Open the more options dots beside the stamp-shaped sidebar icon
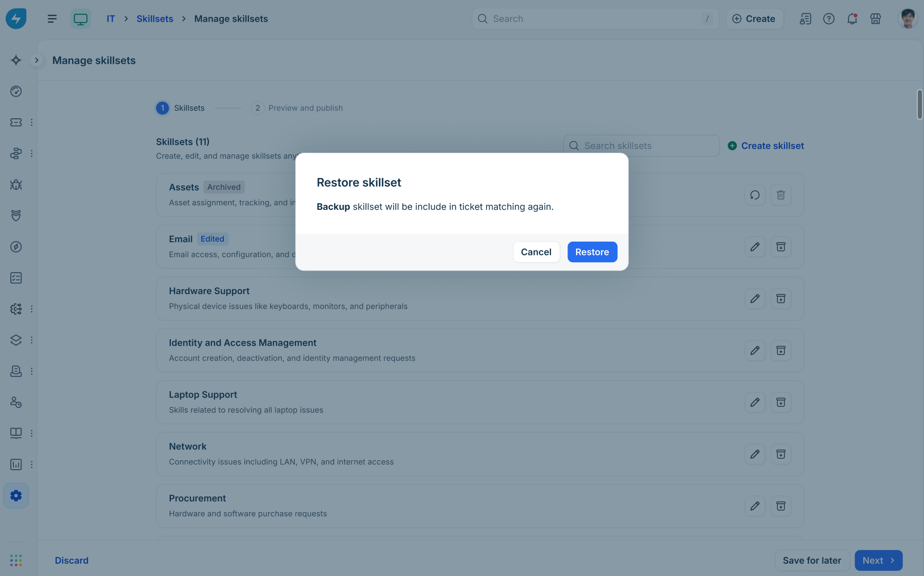The image size is (924, 576). (31, 371)
